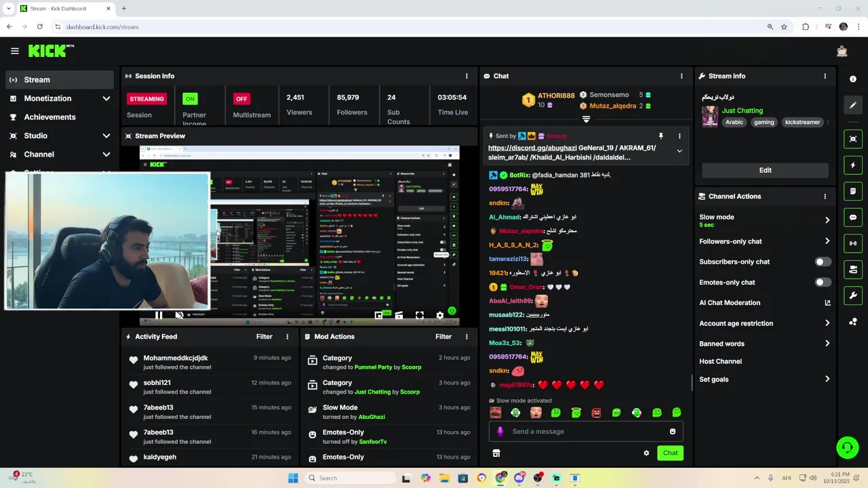Expand the Studio sidebar section
The image size is (868, 488).
tap(106, 136)
